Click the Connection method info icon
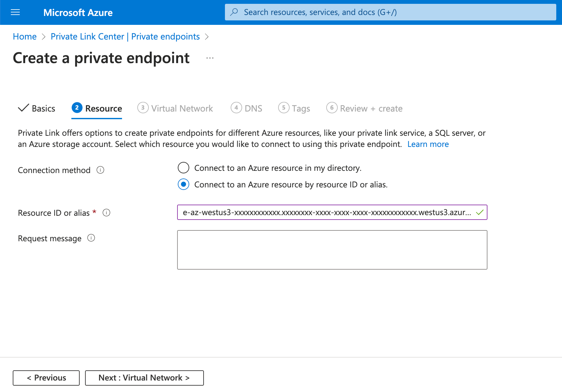Viewport: 562px width, 392px height. [x=100, y=170]
